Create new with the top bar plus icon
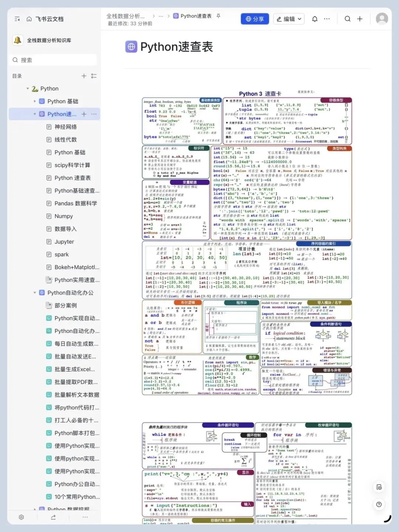The height and width of the screenshot is (532, 399). click(x=360, y=19)
